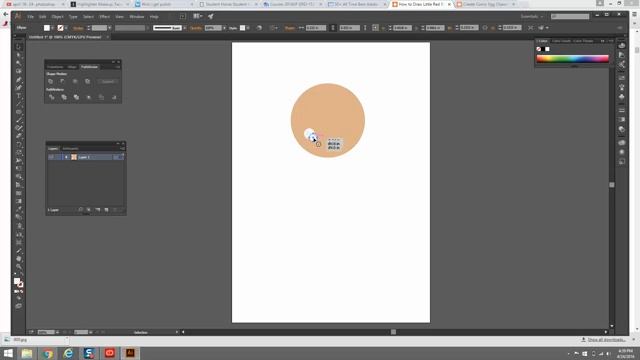Screen dimensions: 640x360
Task: Expand Layer 1 contents arrow
Action: [67, 157]
